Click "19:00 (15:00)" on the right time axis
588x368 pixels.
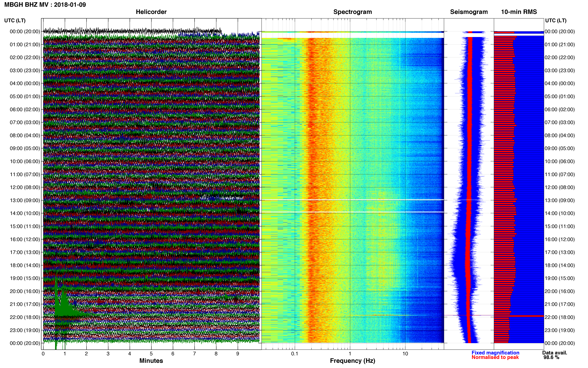coord(560,278)
